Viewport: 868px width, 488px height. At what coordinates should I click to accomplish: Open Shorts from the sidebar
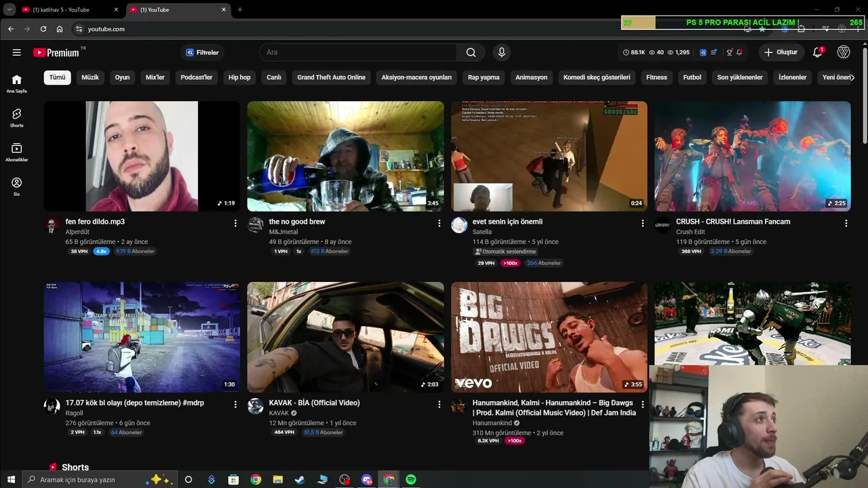[16, 118]
